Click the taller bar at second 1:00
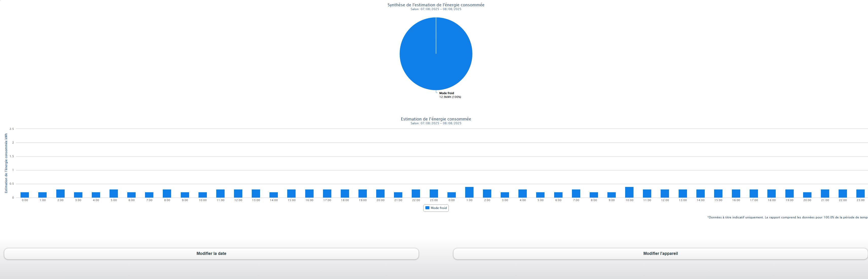Screen dimensions: 868x279 tap(469, 192)
